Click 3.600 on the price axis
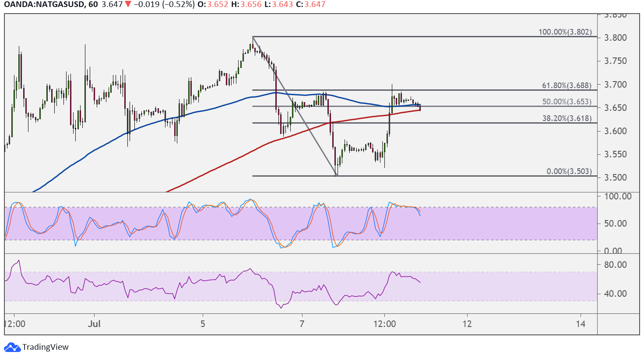The height and width of the screenshot is (359, 644). pyautogui.click(x=616, y=131)
